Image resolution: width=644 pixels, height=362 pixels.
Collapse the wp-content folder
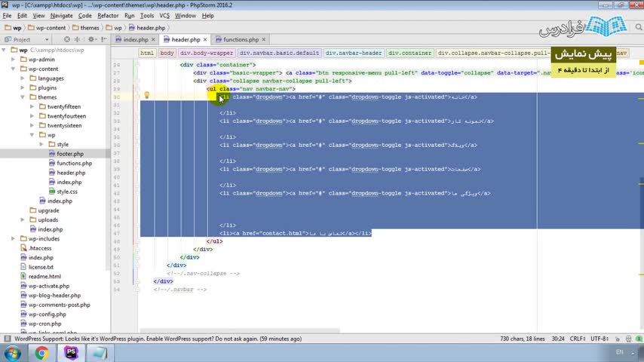(x=13, y=69)
